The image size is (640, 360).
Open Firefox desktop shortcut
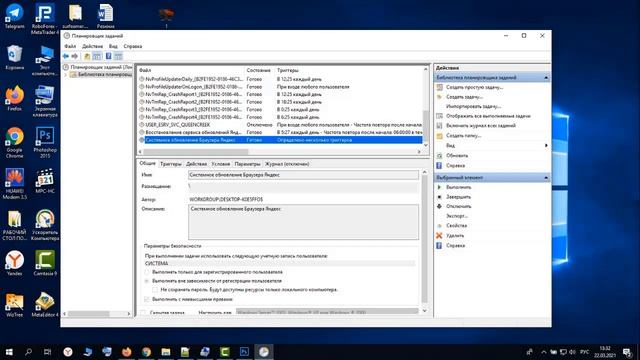tap(14, 98)
